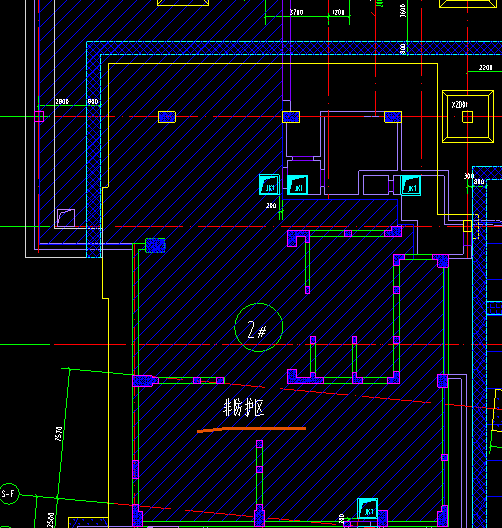Click the 800 dimension next to 2800
This screenshot has height=528, width=502.
[x=93, y=101]
